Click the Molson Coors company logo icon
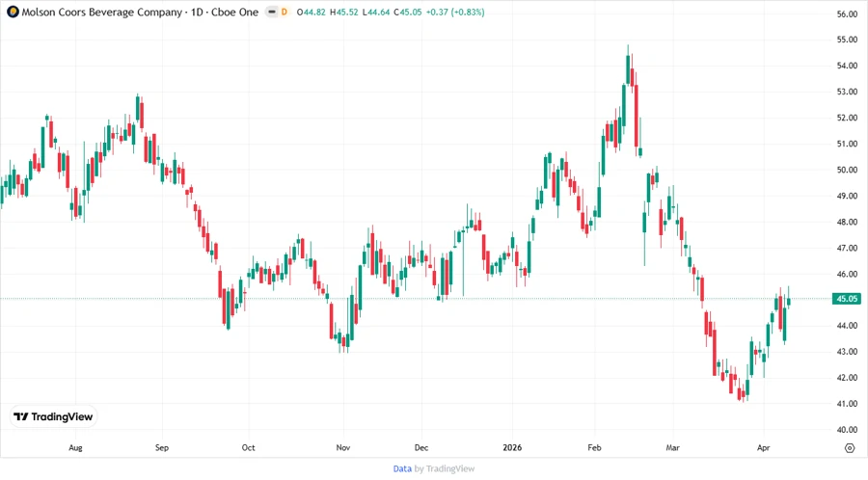868x480 pixels. click(13, 12)
